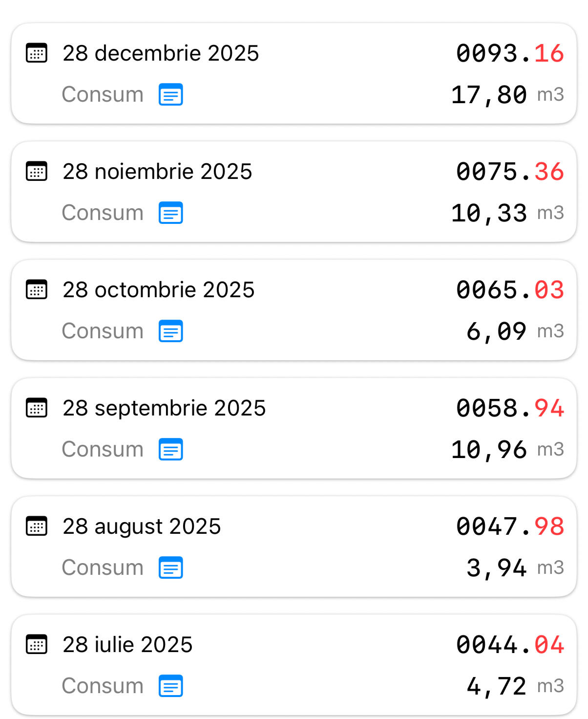Tap the calendar icon beside 28 iulie 2025
The image size is (588, 719).
point(37,645)
